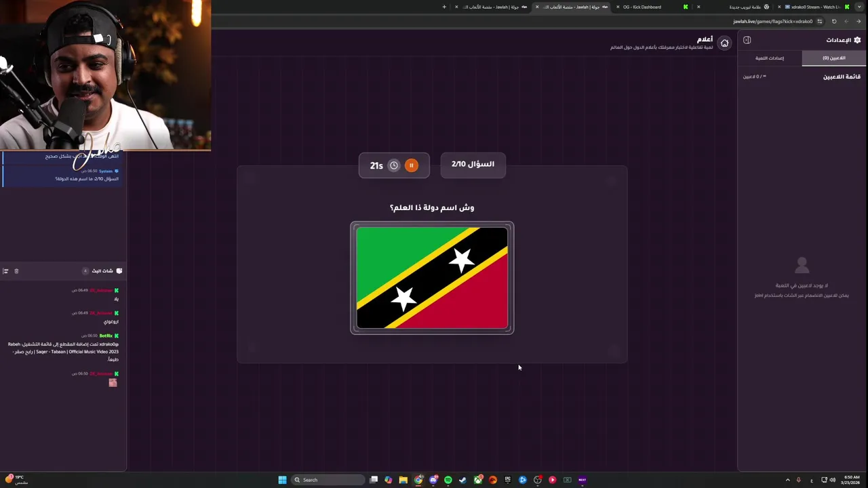The width and height of the screenshot is (868, 488).
Task: Open Spotify from the taskbar
Action: [x=448, y=480]
